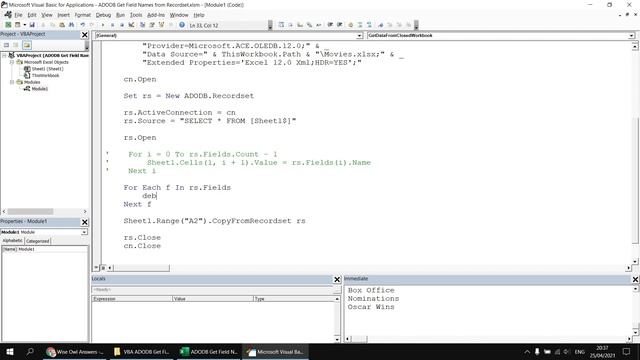
Task: Click the List Properties/Methods edit toolbar icon
Action: (281, 25)
